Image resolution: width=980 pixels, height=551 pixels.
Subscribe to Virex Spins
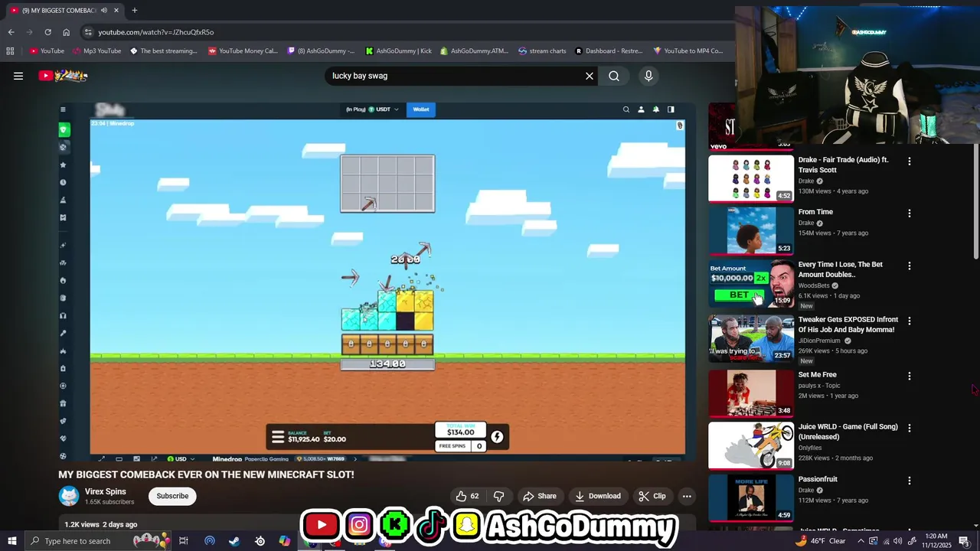pos(172,496)
